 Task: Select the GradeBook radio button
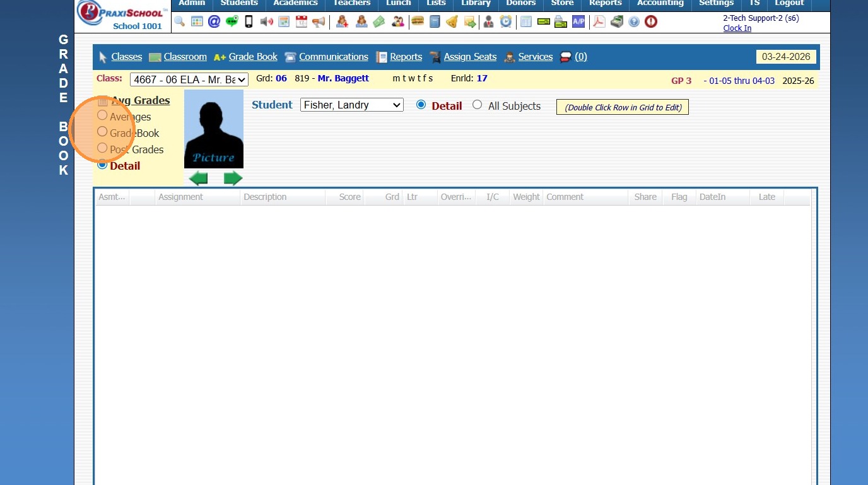pos(102,132)
